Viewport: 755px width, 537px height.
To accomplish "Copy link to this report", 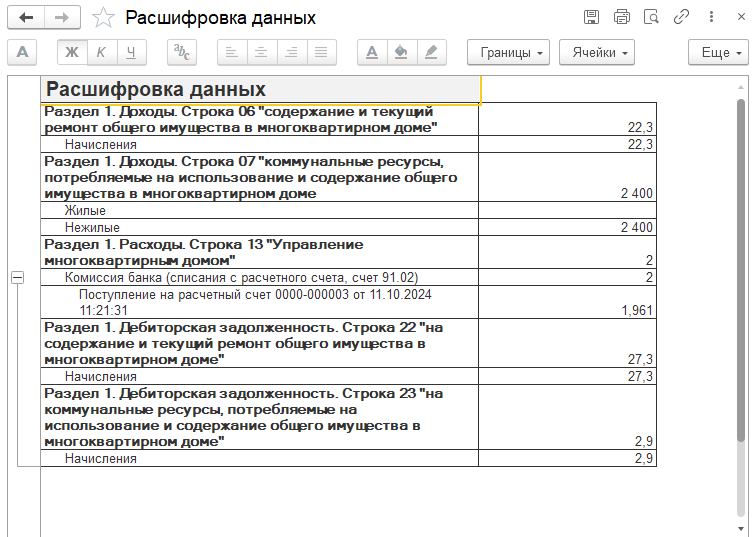I will point(682,17).
